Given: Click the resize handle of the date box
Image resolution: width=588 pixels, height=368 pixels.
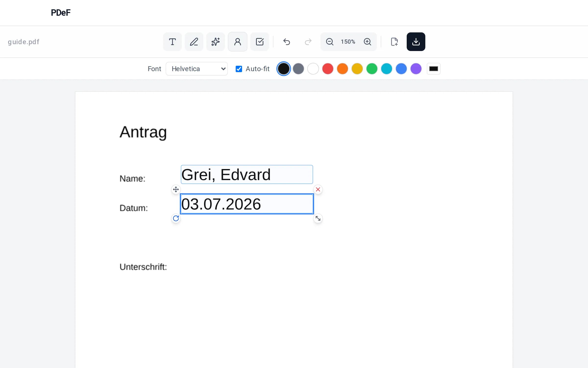Looking at the screenshot, I should [318, 218].
